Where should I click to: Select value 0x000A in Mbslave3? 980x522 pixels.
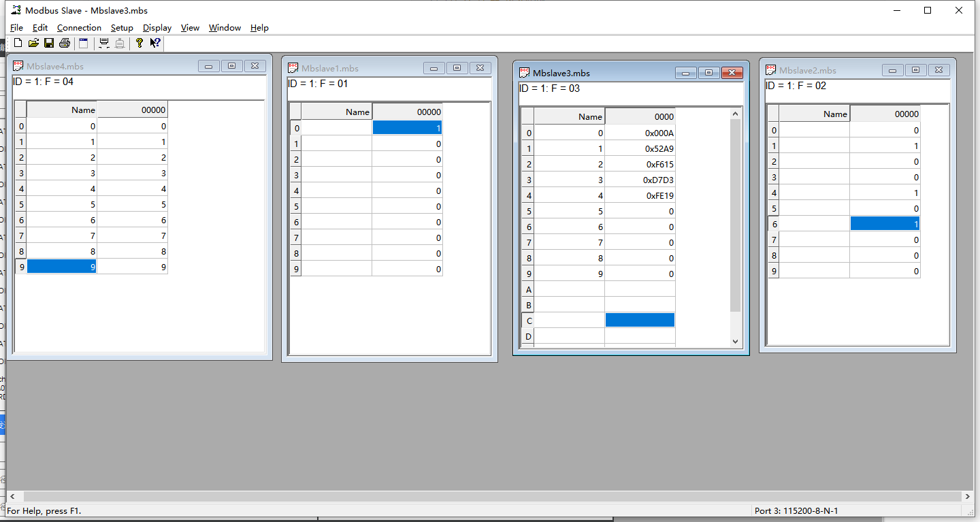[640, 133]
